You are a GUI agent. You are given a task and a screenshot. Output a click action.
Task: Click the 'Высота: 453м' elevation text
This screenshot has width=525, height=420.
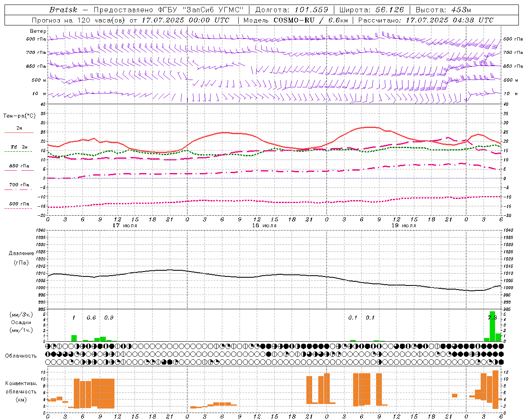443,10
